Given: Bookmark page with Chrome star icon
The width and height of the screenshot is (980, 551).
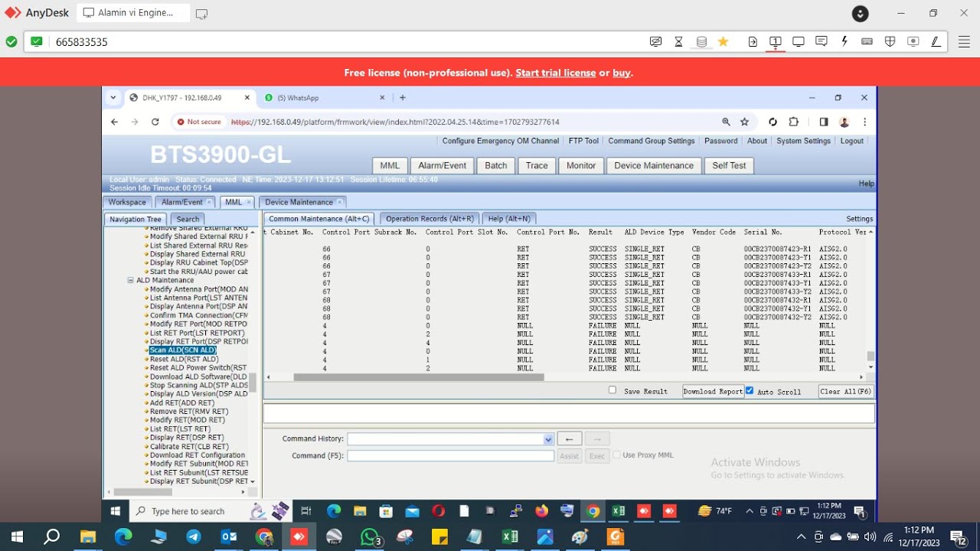Looking at the screenshot, I should coord(744,122).
